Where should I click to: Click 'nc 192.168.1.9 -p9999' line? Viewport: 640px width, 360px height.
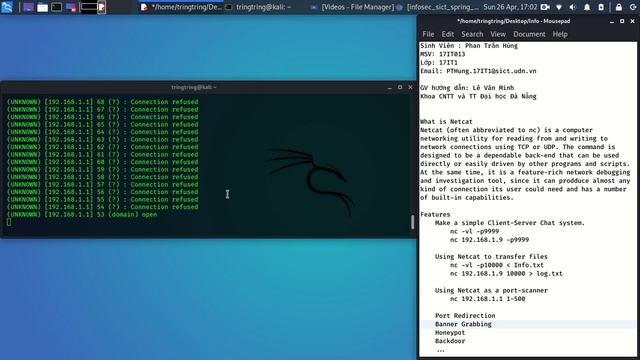tap(489, 240)
